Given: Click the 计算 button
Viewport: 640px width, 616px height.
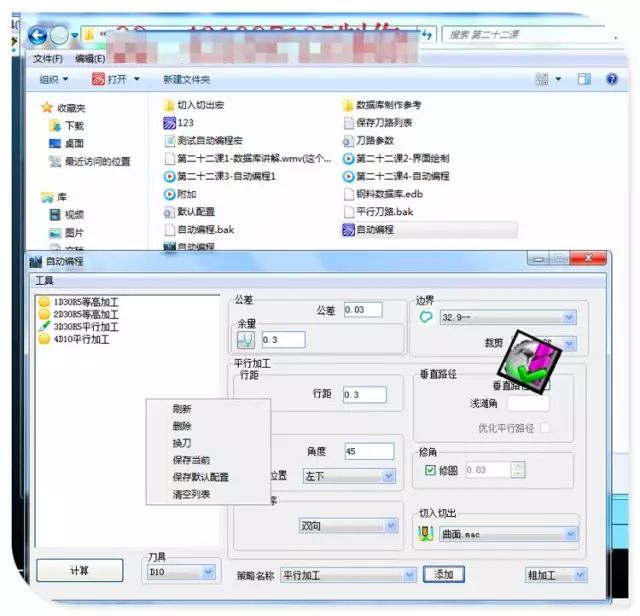Looking at the screenshot, I should pyautogui.click(x=80, y=570).
